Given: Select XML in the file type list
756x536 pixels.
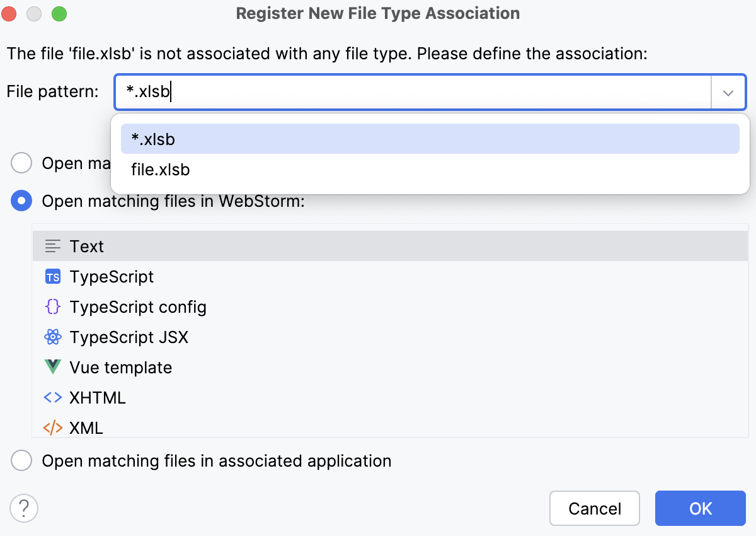Looking at the screenshot, I should click(x=87, y=428).
